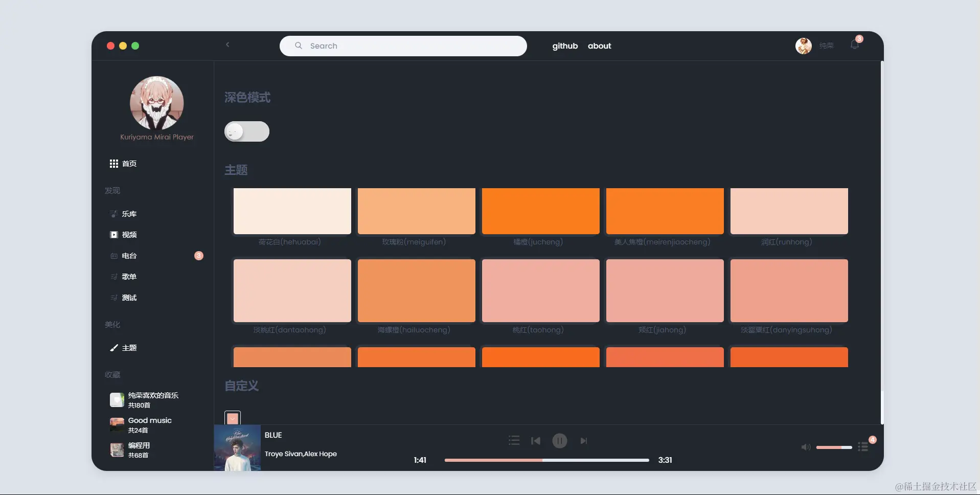This screenshot has width=980, height=495.
Task: Click the search input field
Action: coord(403,46)
